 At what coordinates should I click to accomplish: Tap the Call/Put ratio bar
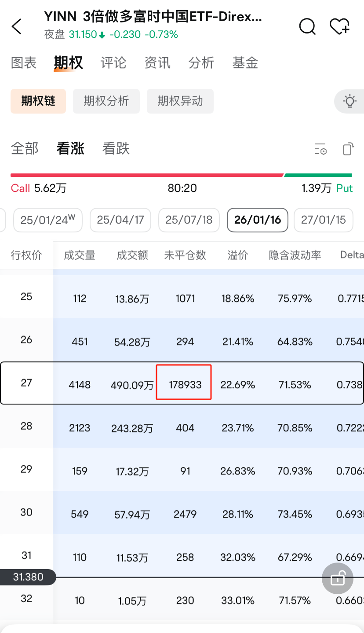(x=182, y=175)
